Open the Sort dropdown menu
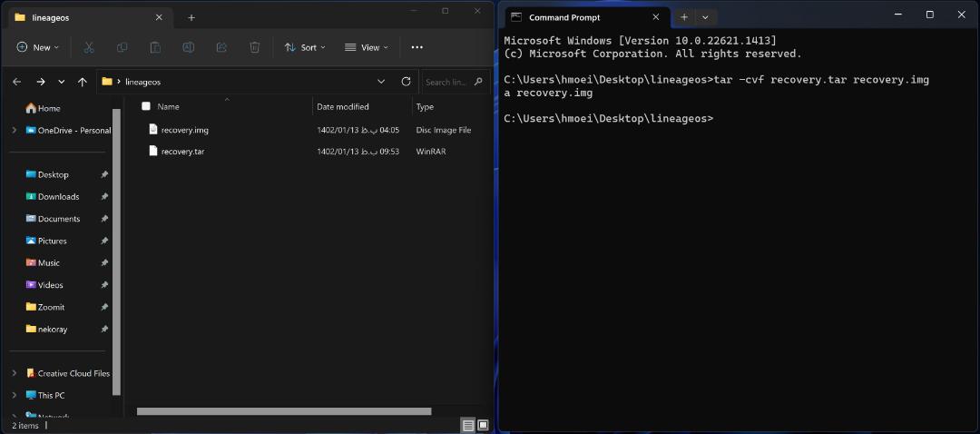This screenshot has width=980, height=434. pos(305,47)
